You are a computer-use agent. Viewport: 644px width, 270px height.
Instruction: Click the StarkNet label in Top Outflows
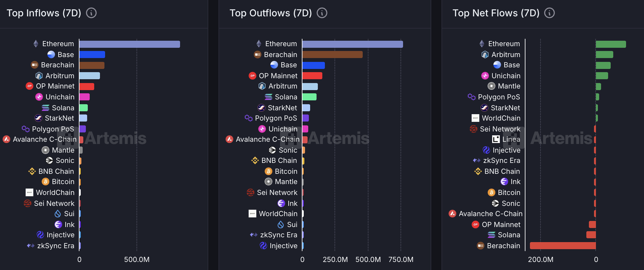[282, 108]
